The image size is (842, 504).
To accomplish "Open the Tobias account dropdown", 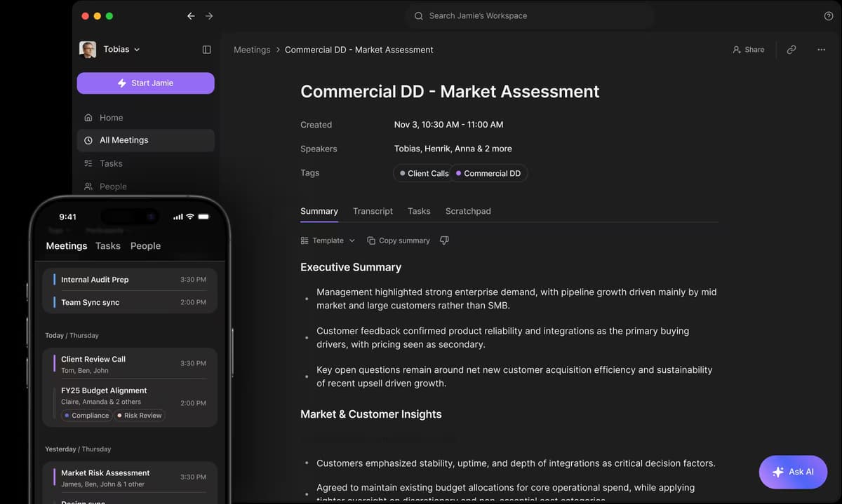I will (x=121, y=50).
